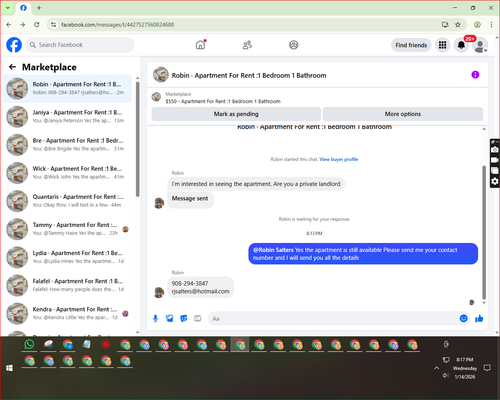
Task: Click the blue @Robin Salters reply message
Action: [363, 254]
